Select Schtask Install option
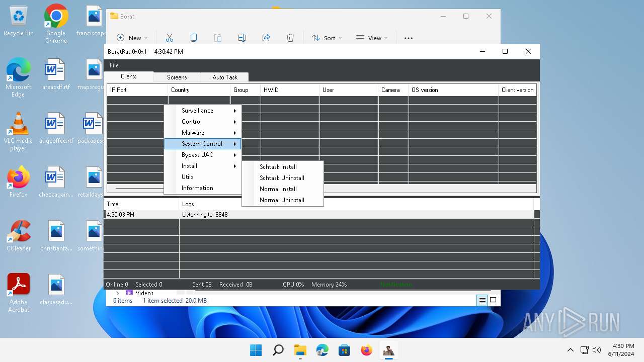Viewport: 644px width, 362px height. [x=283, y=167]
